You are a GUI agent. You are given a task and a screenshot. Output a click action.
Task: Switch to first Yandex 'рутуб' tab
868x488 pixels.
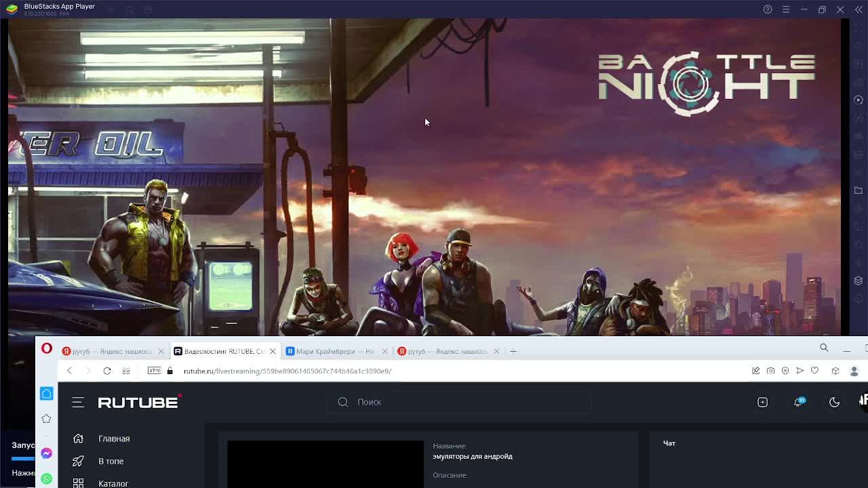[107, 351]
